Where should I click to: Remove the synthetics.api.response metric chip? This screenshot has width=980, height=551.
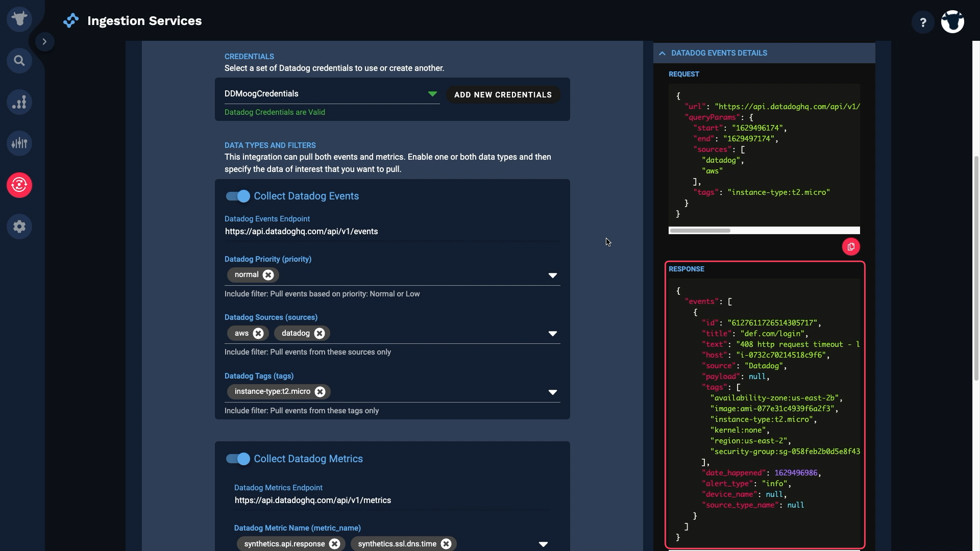click(334, 544)
